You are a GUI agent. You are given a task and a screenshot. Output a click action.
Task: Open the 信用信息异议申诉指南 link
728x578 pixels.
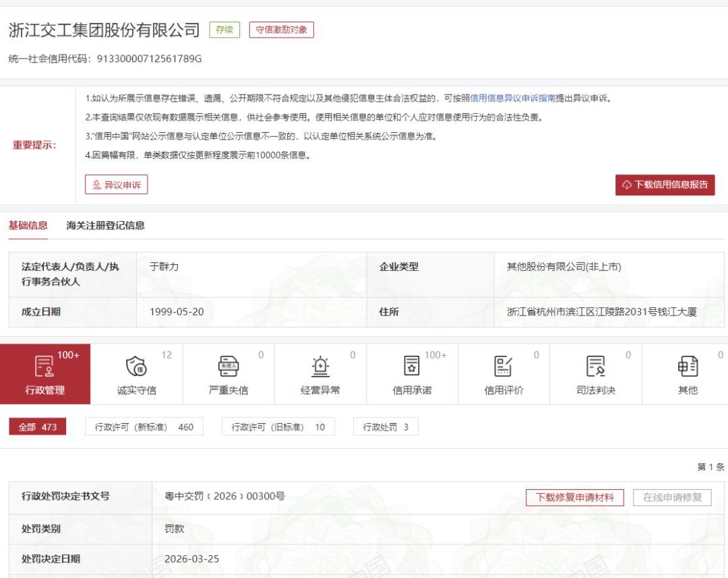coord(512,98)
